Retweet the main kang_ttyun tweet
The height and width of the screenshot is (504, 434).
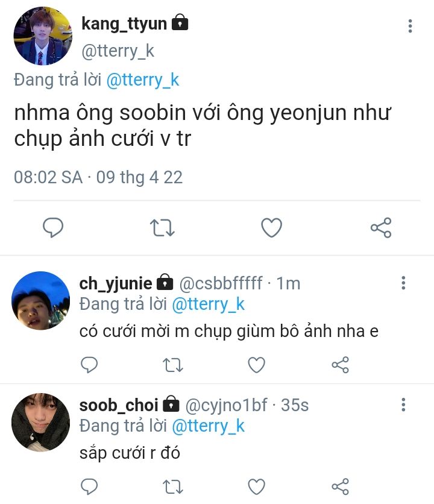[162, 227]
